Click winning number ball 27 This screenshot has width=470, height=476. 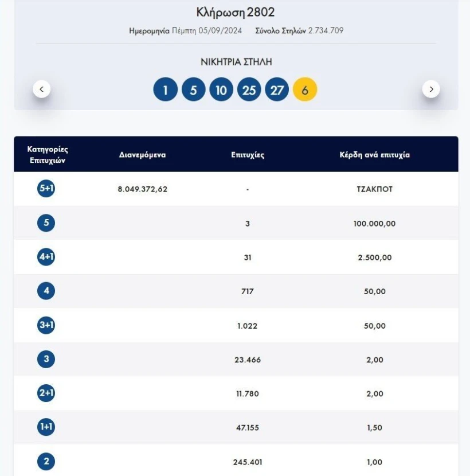[277, 90]
